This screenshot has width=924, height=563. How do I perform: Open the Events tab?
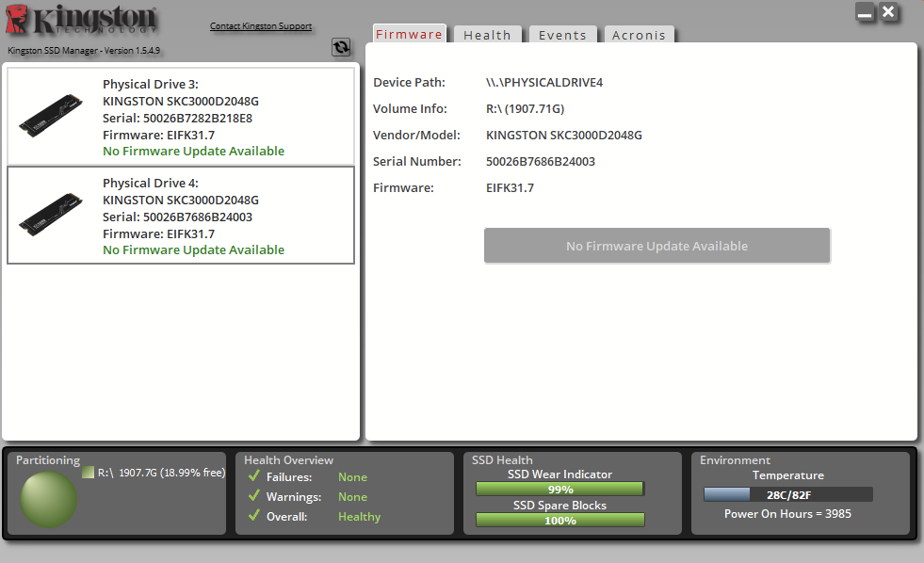point(562,35)
